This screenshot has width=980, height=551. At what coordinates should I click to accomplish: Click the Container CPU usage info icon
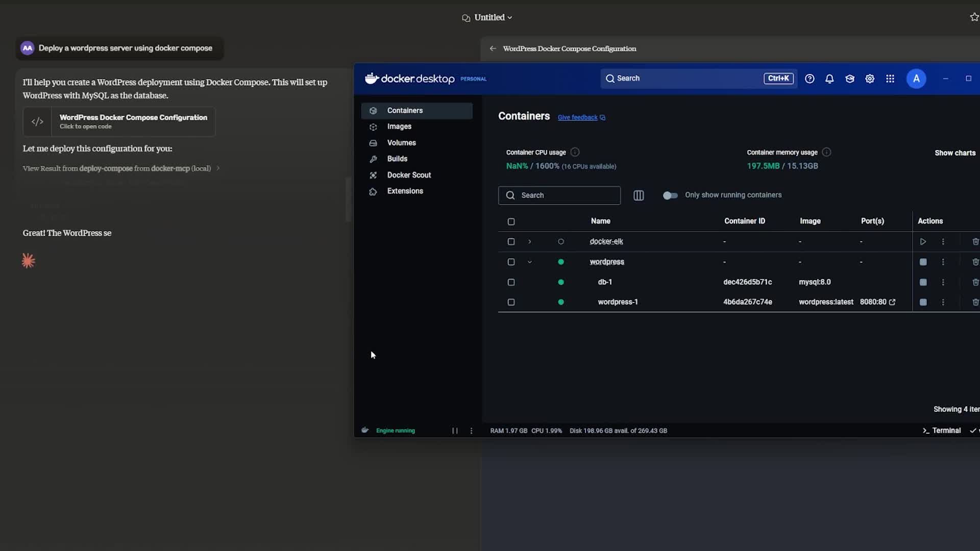point(575,152)
